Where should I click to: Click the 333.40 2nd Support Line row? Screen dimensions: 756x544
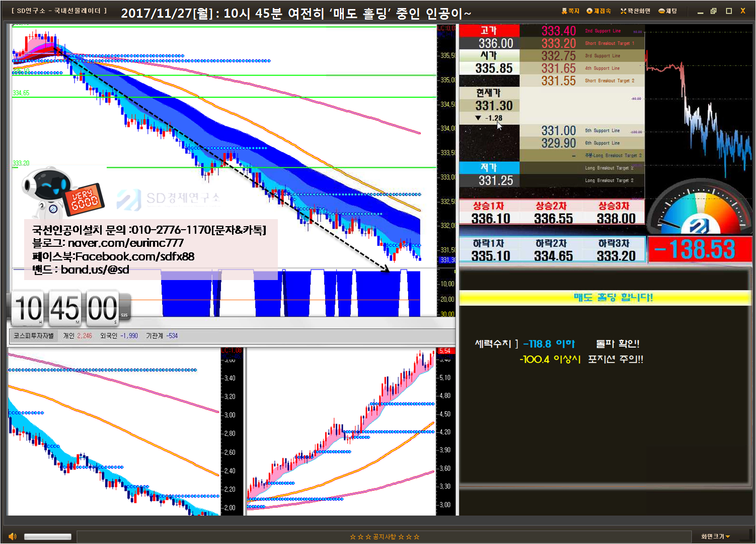click(x=582, y=31)
